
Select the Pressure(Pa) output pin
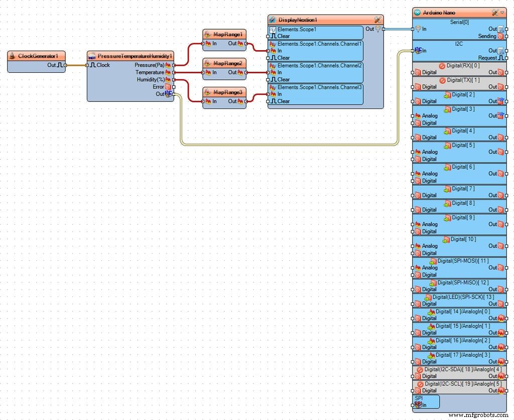click(x=174, y=65)
